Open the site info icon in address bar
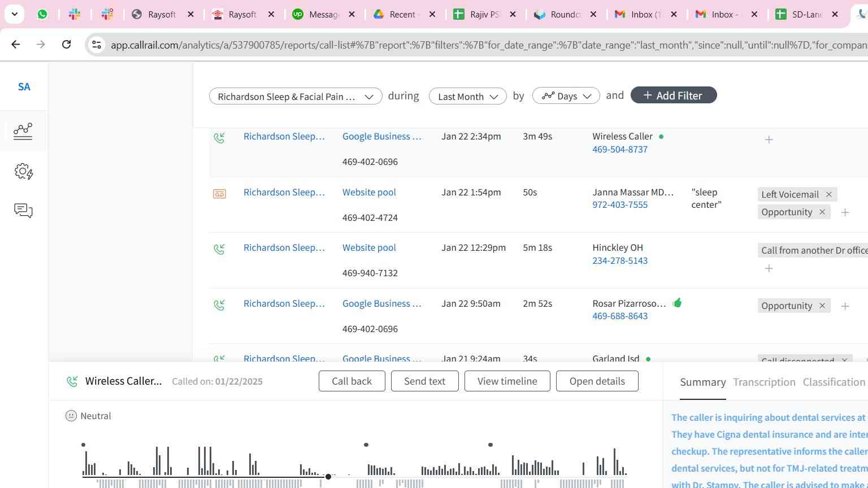The height and width of the screenshot is (488, 868). click(96, 45)
